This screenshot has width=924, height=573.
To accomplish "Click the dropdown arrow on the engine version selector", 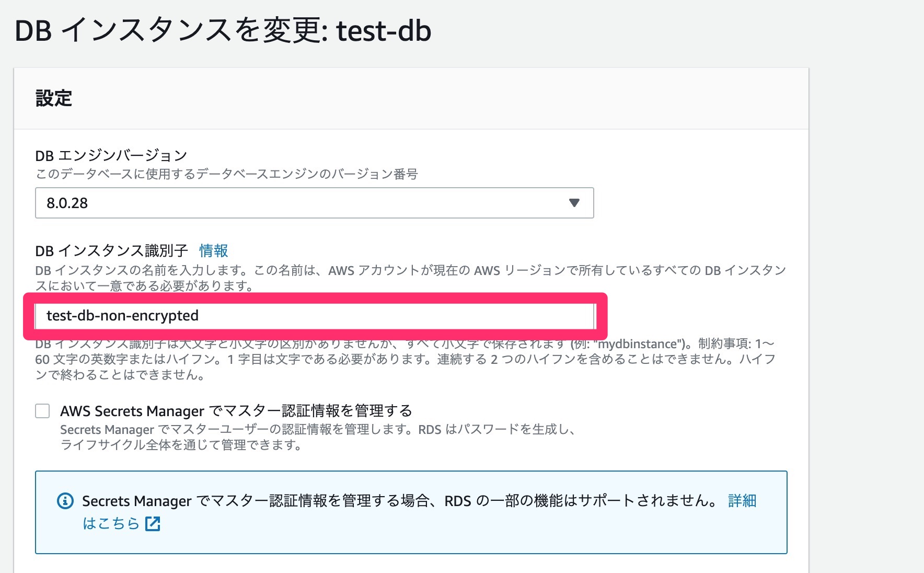I will 575,203.
